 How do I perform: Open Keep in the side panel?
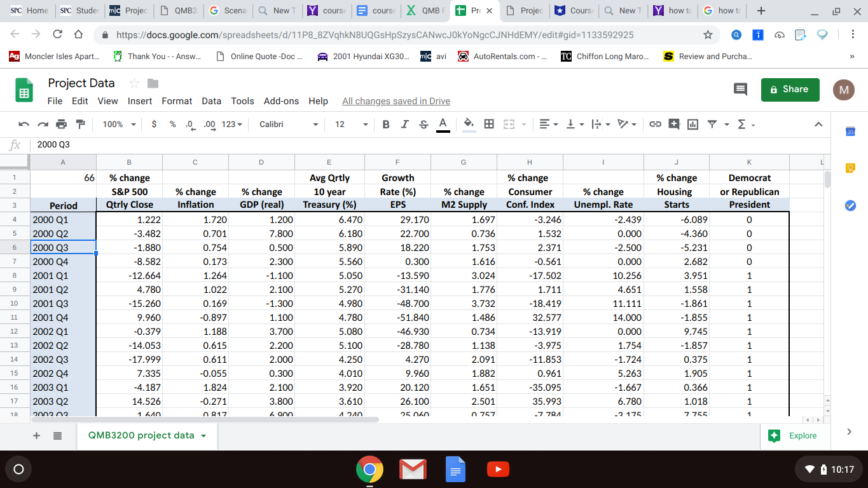(851, 168)
